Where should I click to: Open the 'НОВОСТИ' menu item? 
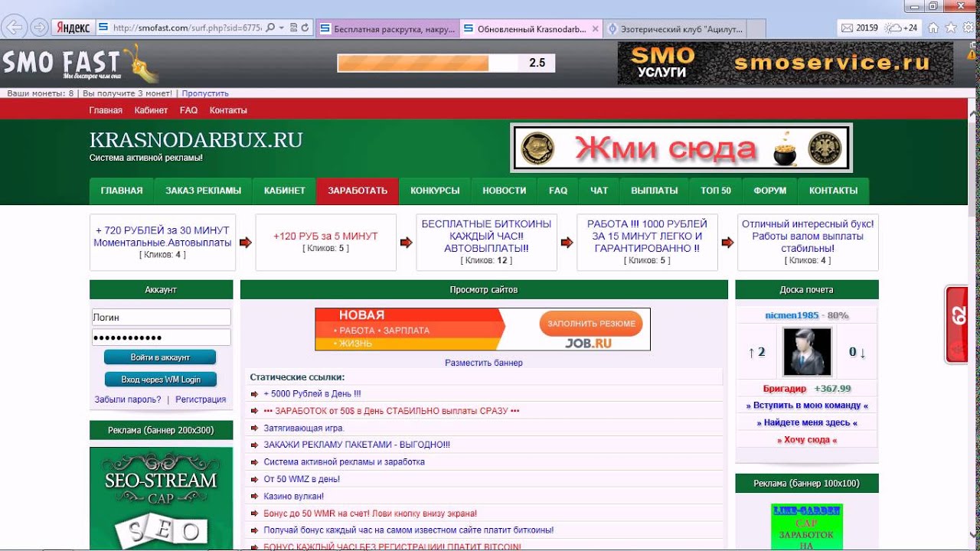point(505,191)
